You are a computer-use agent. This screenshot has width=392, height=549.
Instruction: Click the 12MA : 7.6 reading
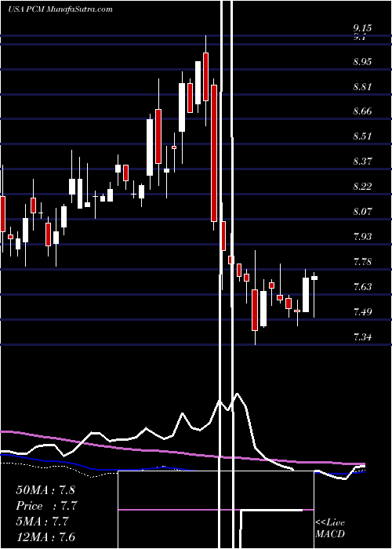45,536
